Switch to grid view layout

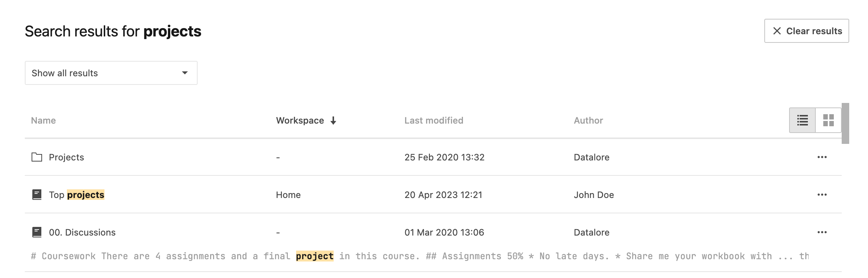[828, 120]
